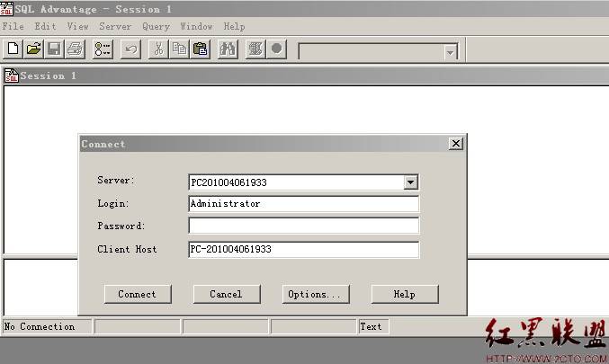Close the Connect dialog with X
The image size is (609, 364).
tap(455, 144)
